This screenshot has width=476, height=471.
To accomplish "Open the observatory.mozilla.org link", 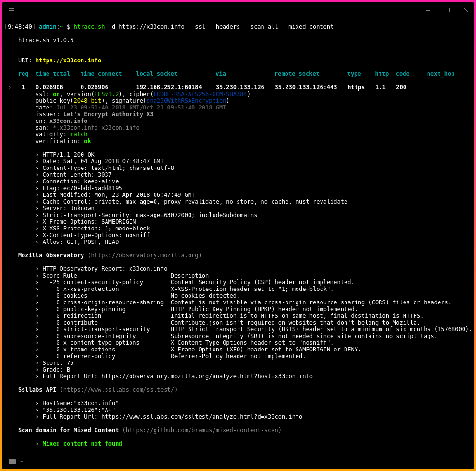I will [144, 255].
